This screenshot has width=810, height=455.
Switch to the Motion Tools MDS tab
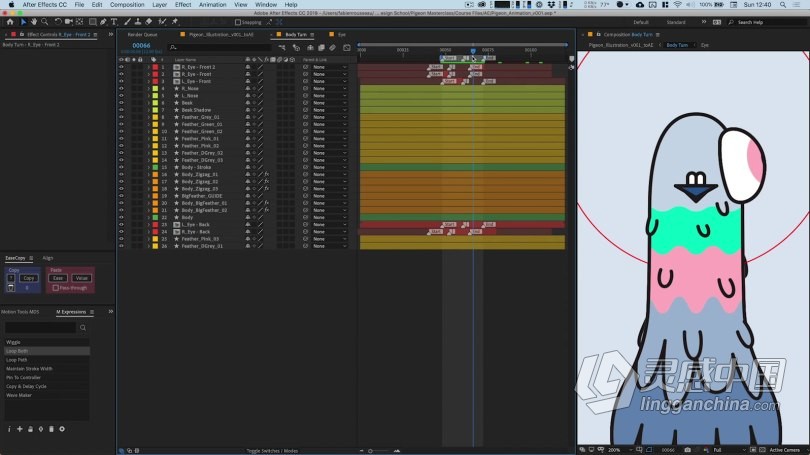pos(20,312)
